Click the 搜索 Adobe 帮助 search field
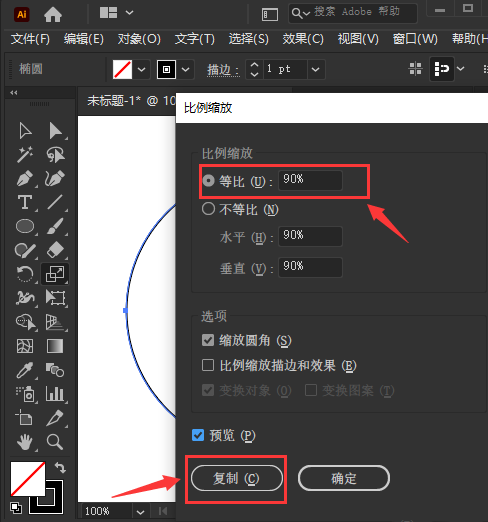This screenshot has height=522, width=488. [x=353, y=13]
